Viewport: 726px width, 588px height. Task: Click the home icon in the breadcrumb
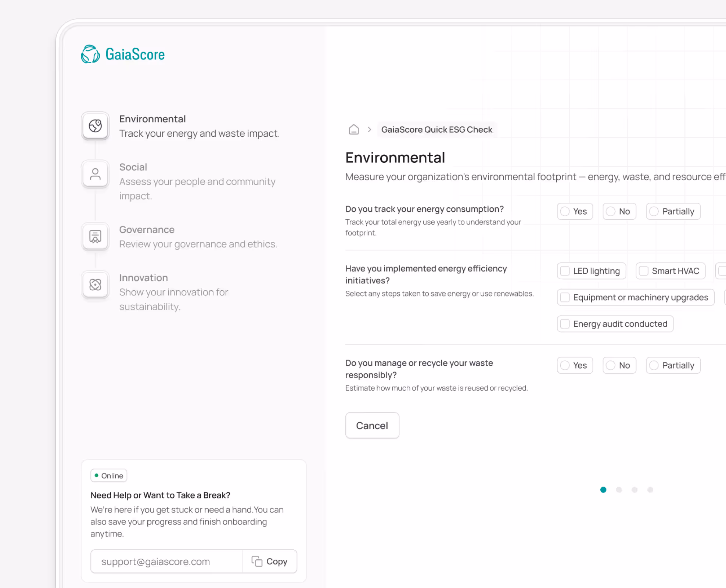(x=353, y=129)
